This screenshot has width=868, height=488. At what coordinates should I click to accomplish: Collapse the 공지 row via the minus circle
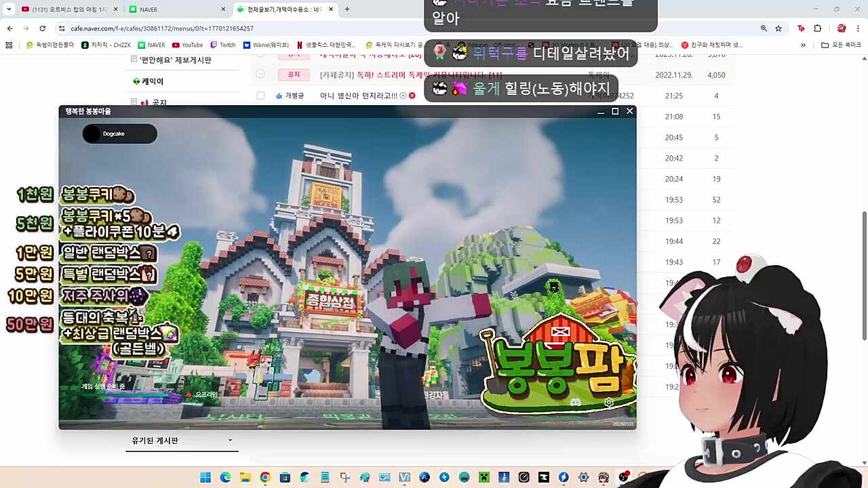click(x=260, y=75)
